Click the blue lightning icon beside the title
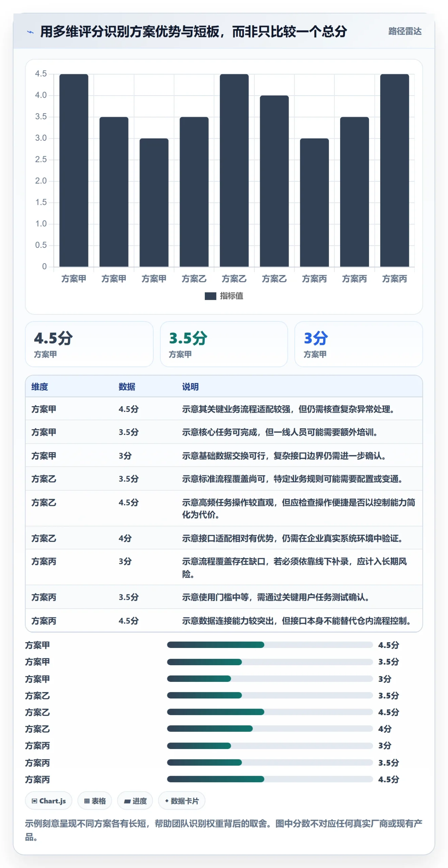This screenshot has height=868, width=448. pyautogui.click(x=31, y=32)
